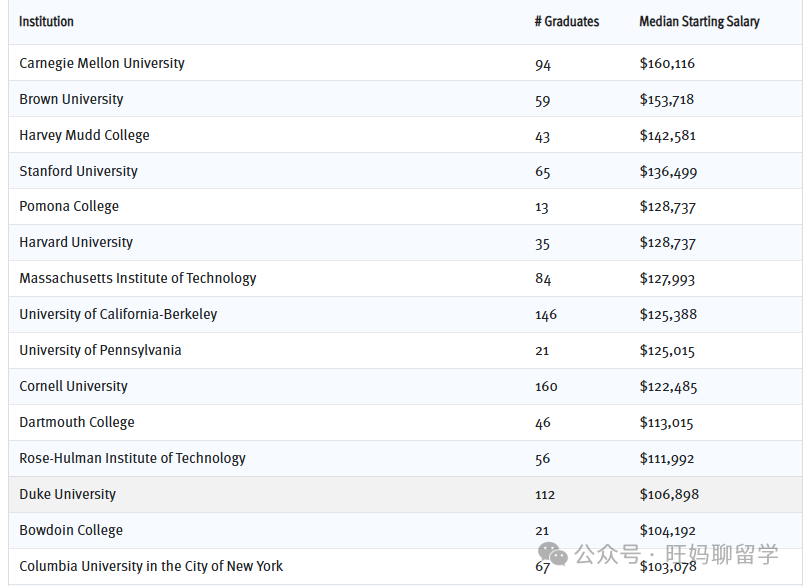This screenshot has width=804, height=586.
Task: Open Cornell University entry
Action: coord(73,386)
